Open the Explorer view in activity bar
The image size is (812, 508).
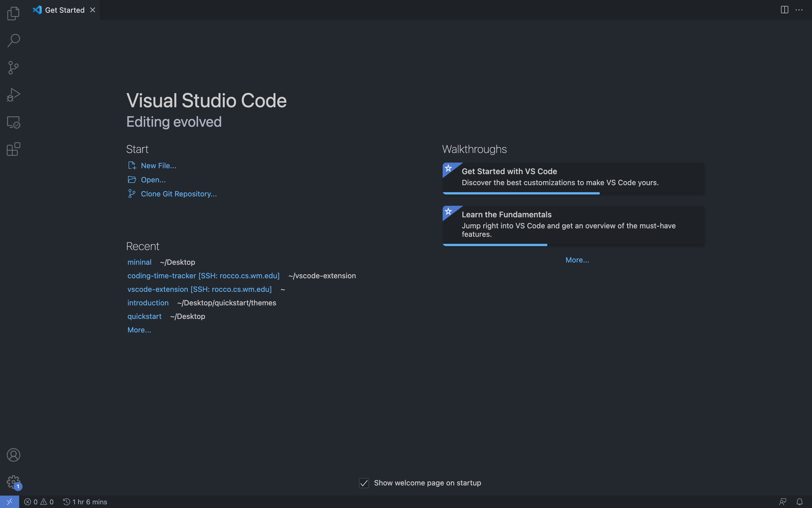coord(14,14)
